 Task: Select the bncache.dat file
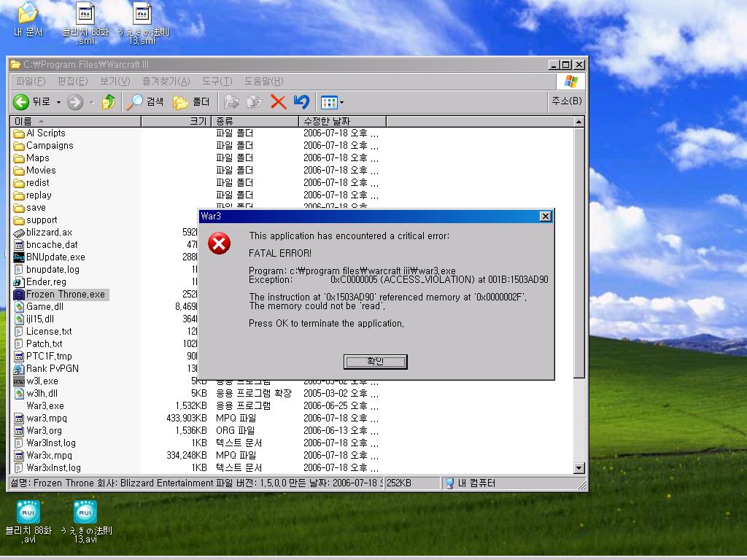[x=46, y=245]
